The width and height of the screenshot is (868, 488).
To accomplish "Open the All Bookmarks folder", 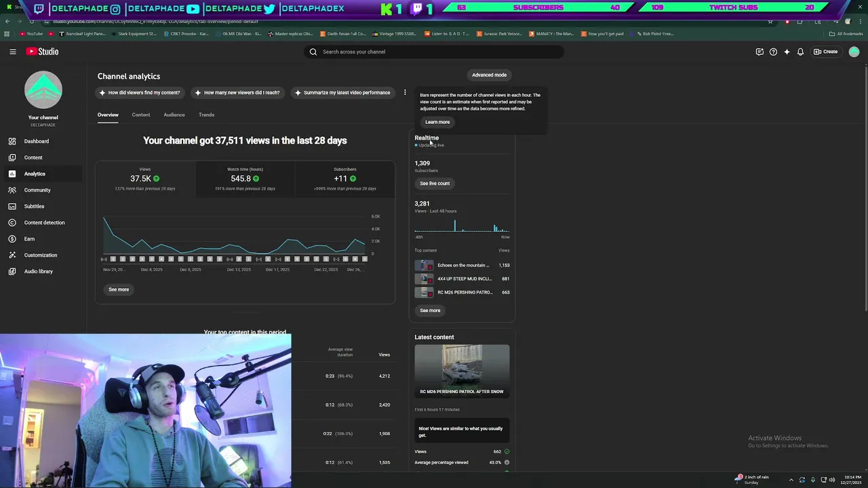I will (x=846, y=34).
